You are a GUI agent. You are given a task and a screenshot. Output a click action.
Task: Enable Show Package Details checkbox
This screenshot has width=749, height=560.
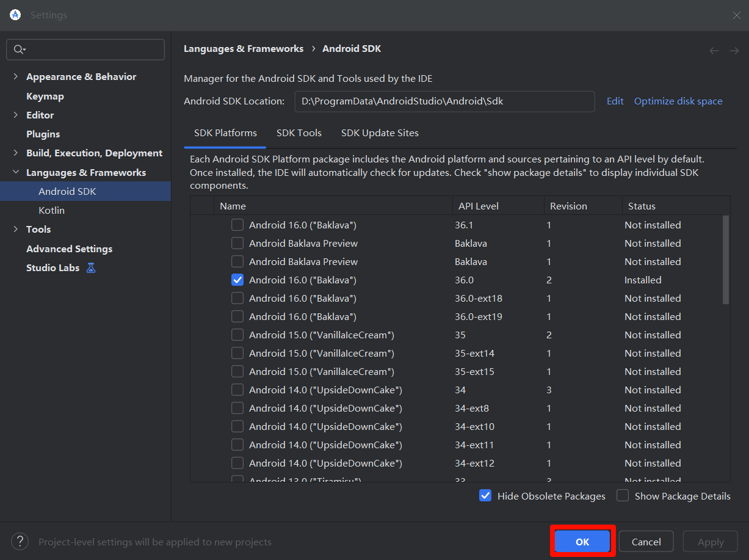(623, 496)
